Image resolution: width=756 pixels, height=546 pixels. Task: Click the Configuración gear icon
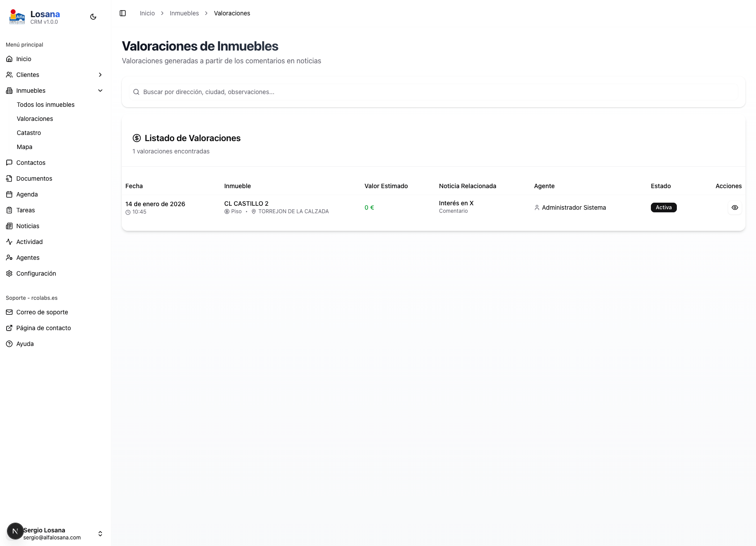pos(9,273)
